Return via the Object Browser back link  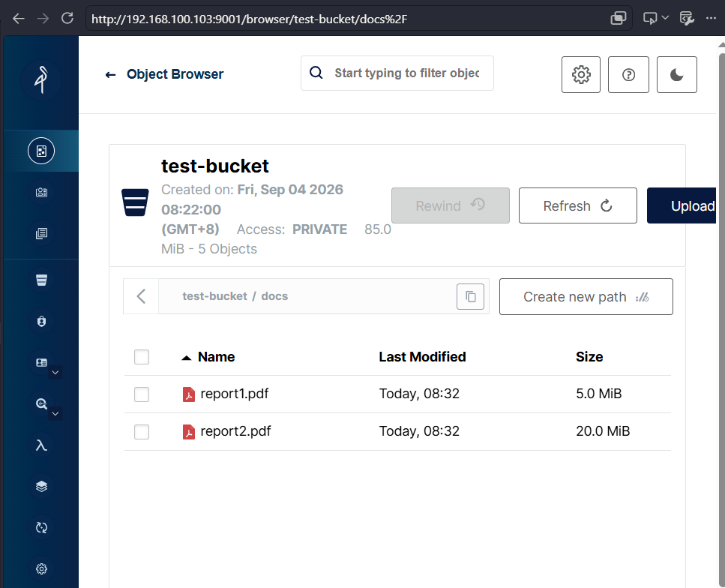point(164,74)
